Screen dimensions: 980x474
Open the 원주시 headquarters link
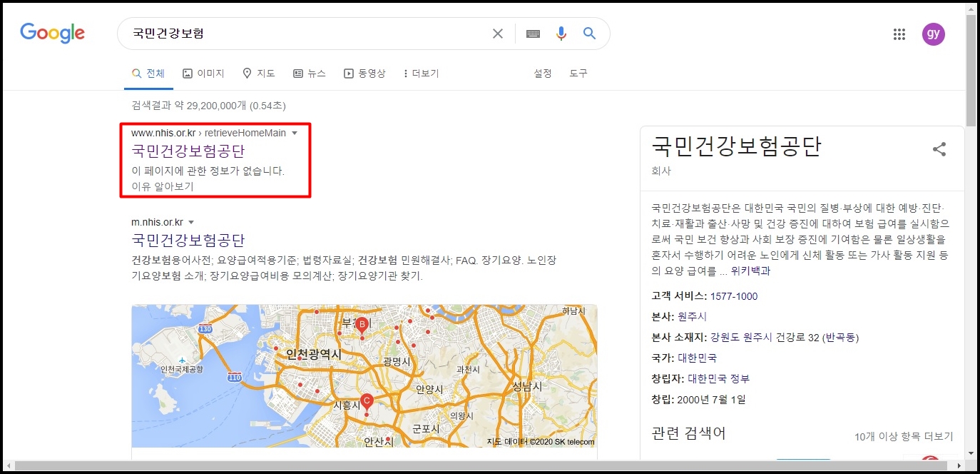pos(693,316)
